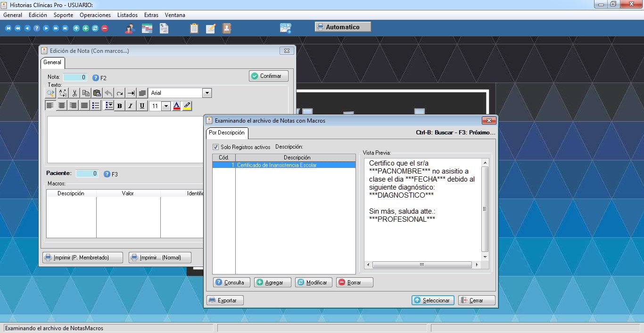Screen dimensions: 644x333
Task: Click the clipboard icon in main toolbar
Action: [x=194, y=28]
